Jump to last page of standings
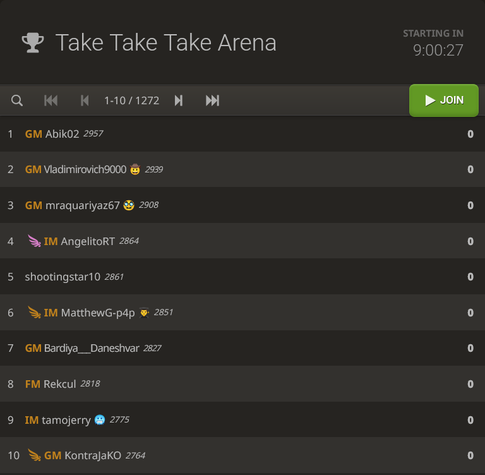 pos(212,100)
